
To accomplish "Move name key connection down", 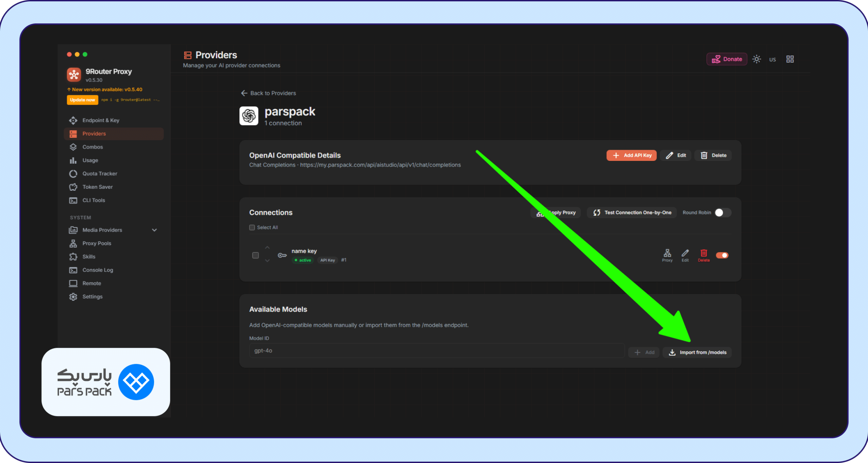I will [x=267, y=261].
